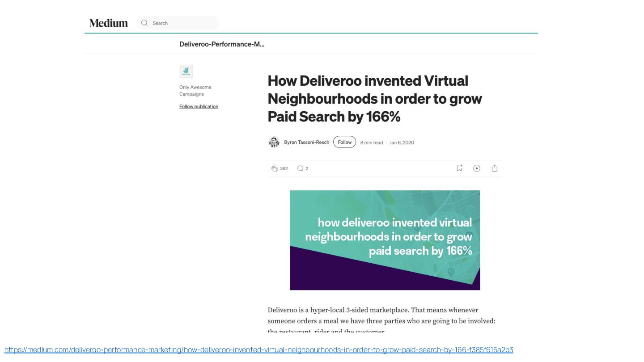Click Follow publication link
644x362 pixels.
(199, 106)
